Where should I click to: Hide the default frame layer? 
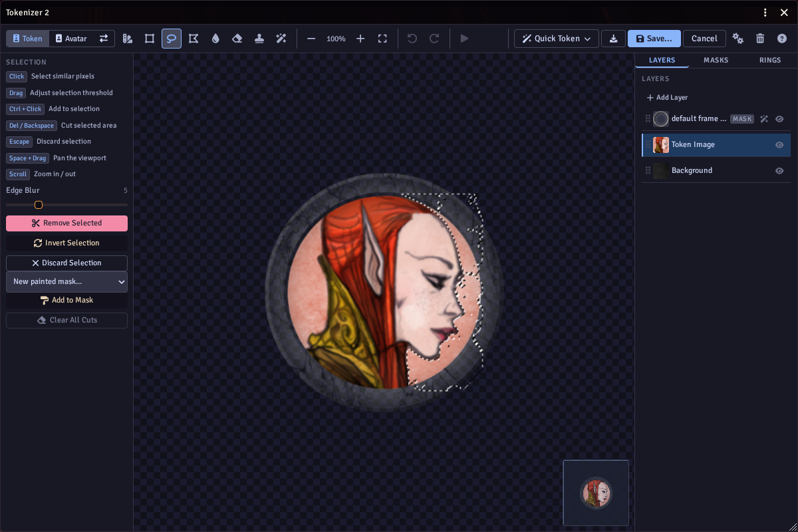(779, 119)
